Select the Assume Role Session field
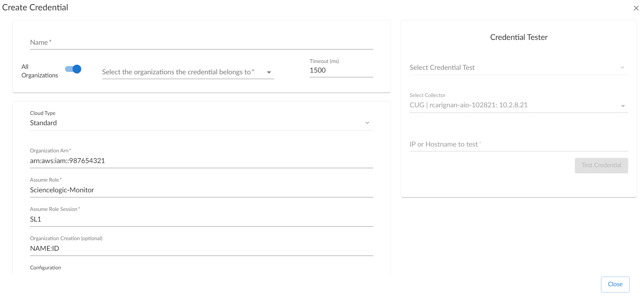The height and width of the screenshot is (300, 644). (201, 219)
